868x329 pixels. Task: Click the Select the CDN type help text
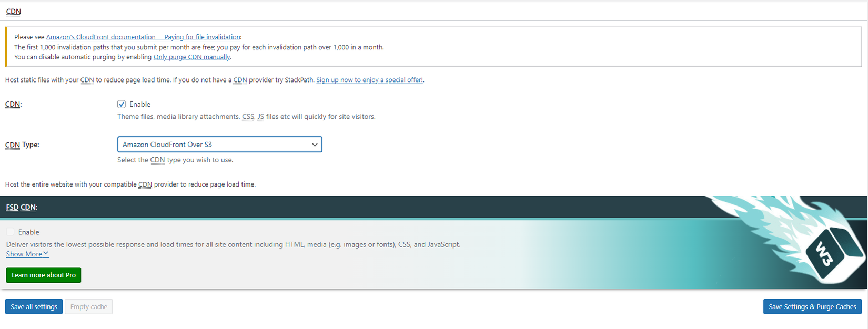point(175,160)
